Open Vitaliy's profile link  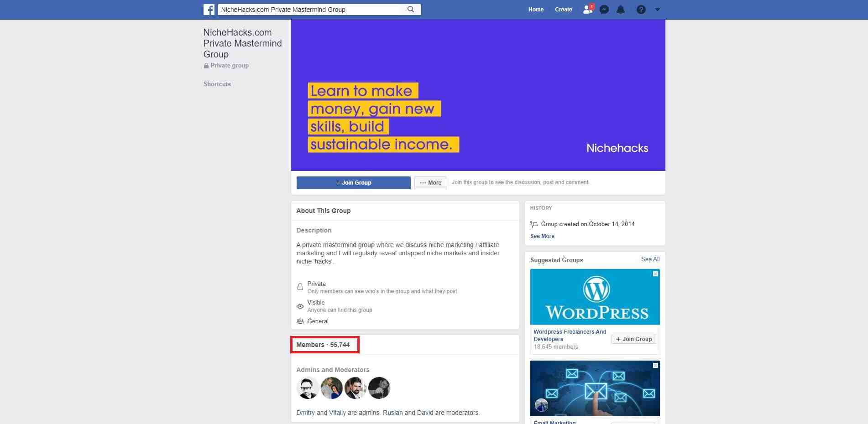[x=337, y=413]
